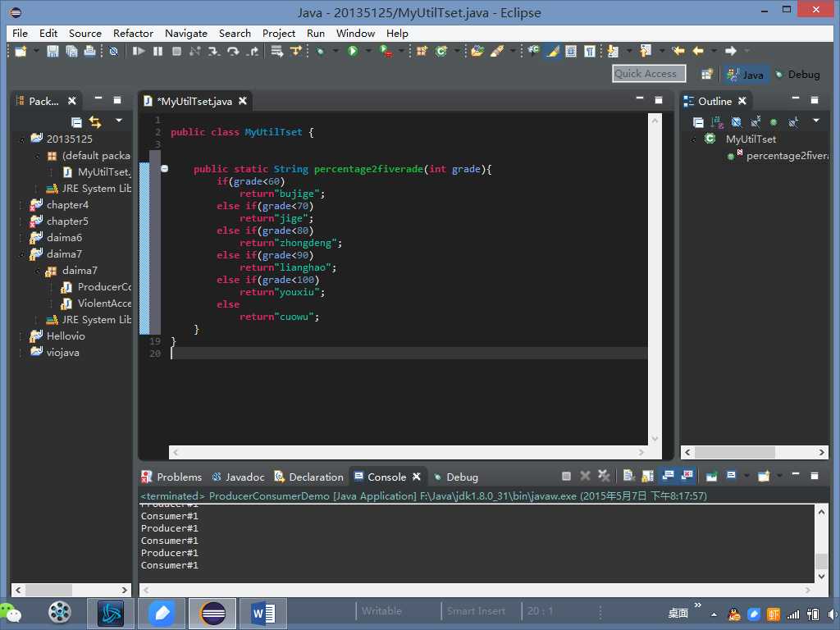Open the Outline view menu arrow
Screen dimensions: 840x630
[816, 121]
